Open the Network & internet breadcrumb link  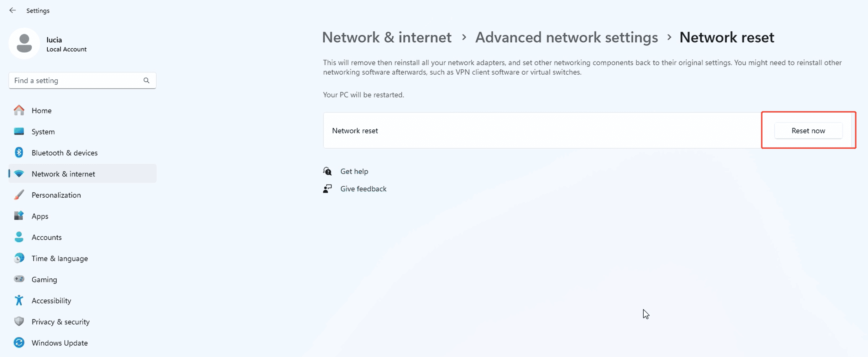click(387, 37)
